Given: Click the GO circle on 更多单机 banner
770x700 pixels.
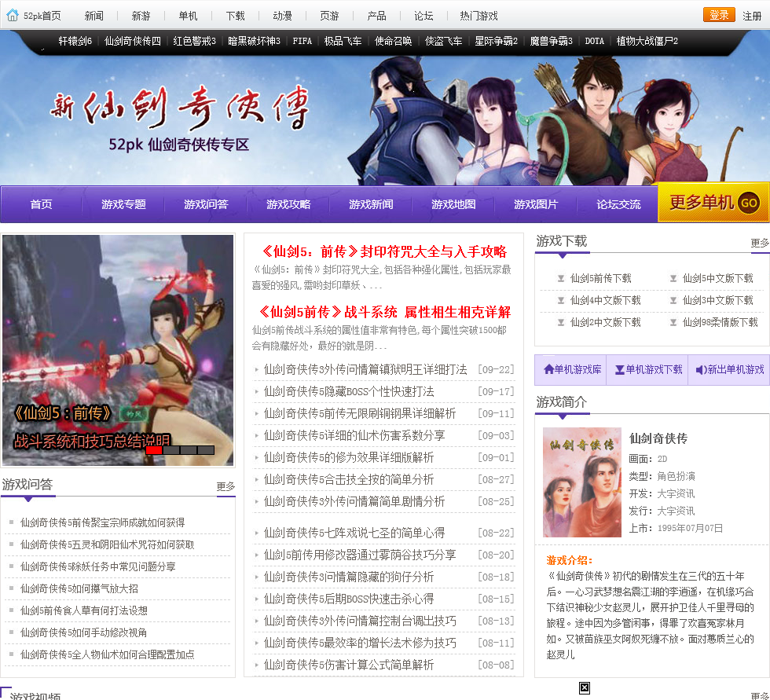Looking at the screenshot, I should coord(748,203).
